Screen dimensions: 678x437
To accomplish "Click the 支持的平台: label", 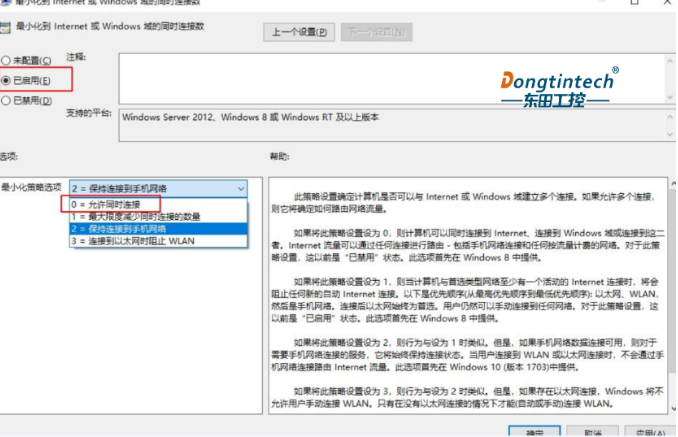I will pos(89,113).
